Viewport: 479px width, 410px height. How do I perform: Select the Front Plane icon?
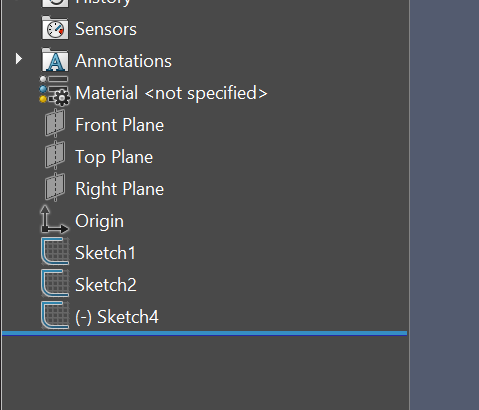[x=55, y=124]
